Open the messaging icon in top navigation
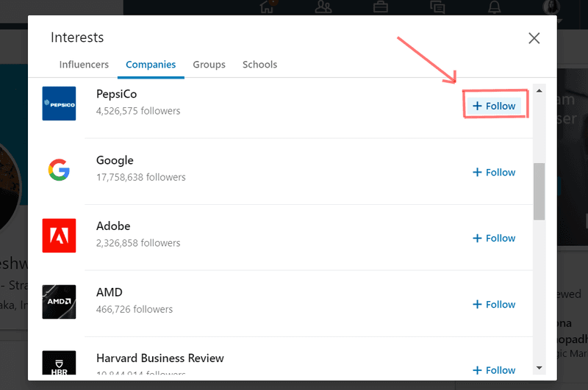 pyautogui.click(x=437, y=7)
